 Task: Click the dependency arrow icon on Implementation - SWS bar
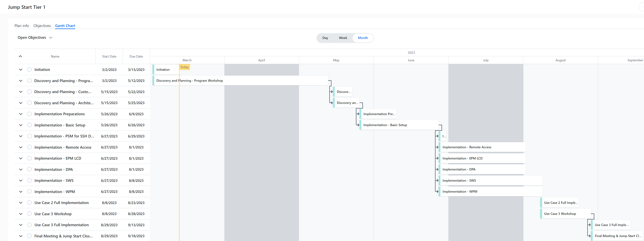click(437, 180)
